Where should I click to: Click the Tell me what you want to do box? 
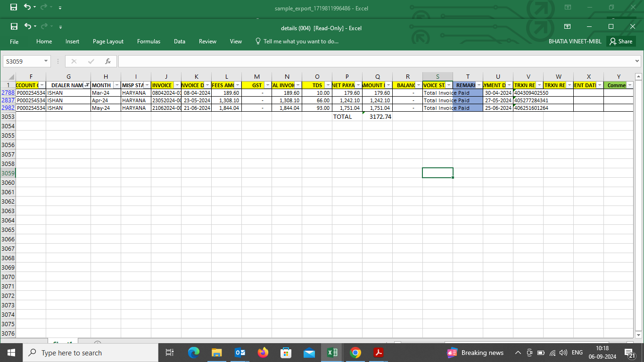(x=297, y=41)
